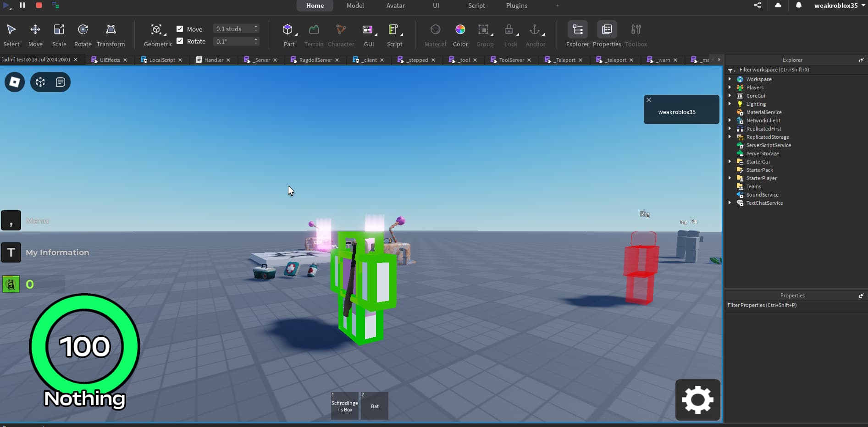Toggle the Anchor on selection

pyautogui.click(x=535, y=34)
